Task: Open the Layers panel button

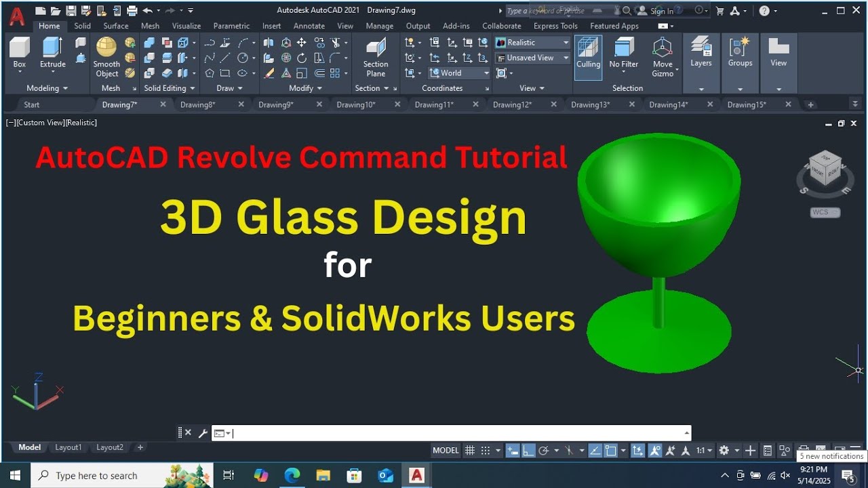Action: tap(701, 53)
